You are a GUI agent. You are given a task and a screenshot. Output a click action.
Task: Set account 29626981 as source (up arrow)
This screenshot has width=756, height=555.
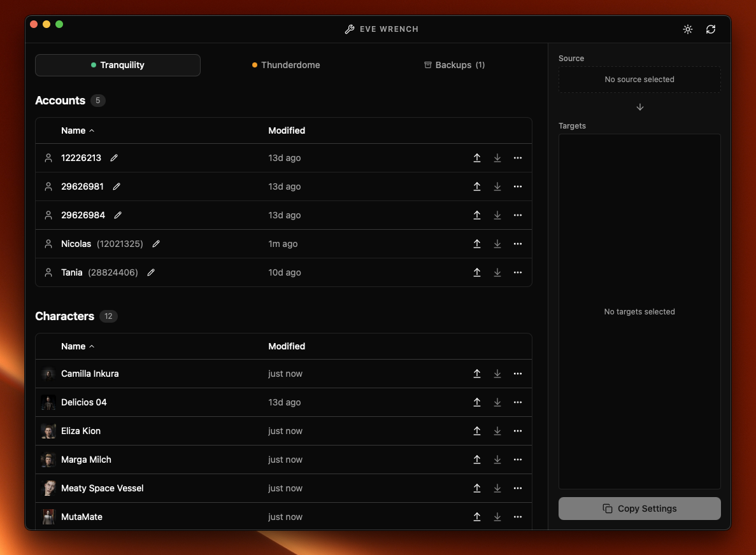[477, 186]
